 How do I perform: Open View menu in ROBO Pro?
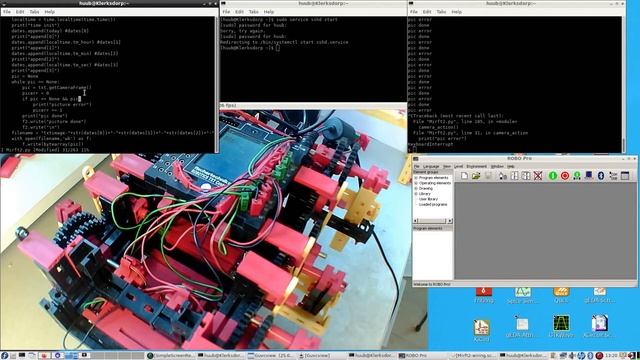447,167
